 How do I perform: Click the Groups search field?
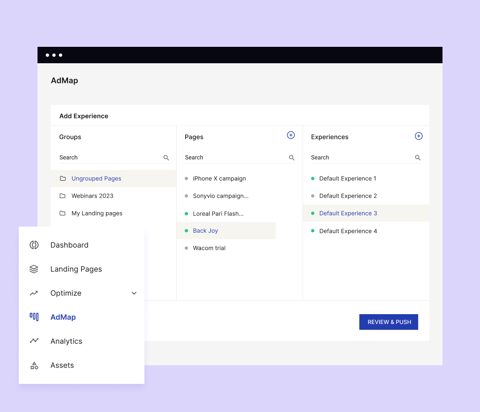(114, 157)
